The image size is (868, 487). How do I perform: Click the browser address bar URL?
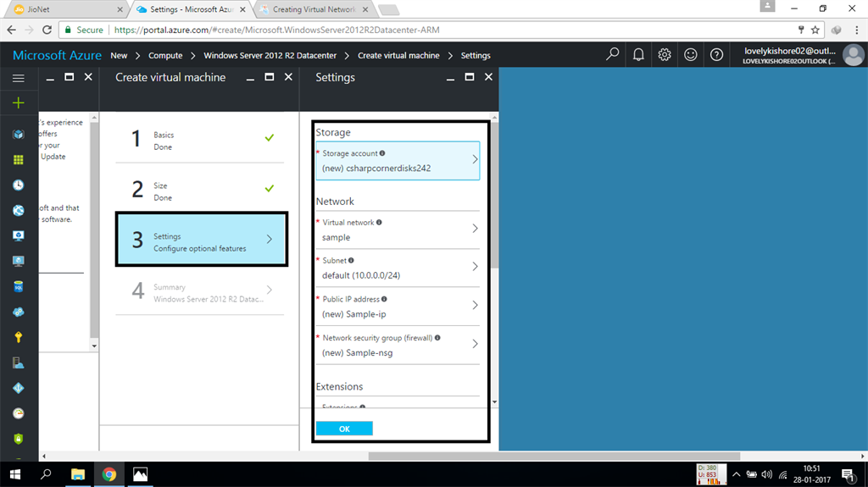(277, 30)
